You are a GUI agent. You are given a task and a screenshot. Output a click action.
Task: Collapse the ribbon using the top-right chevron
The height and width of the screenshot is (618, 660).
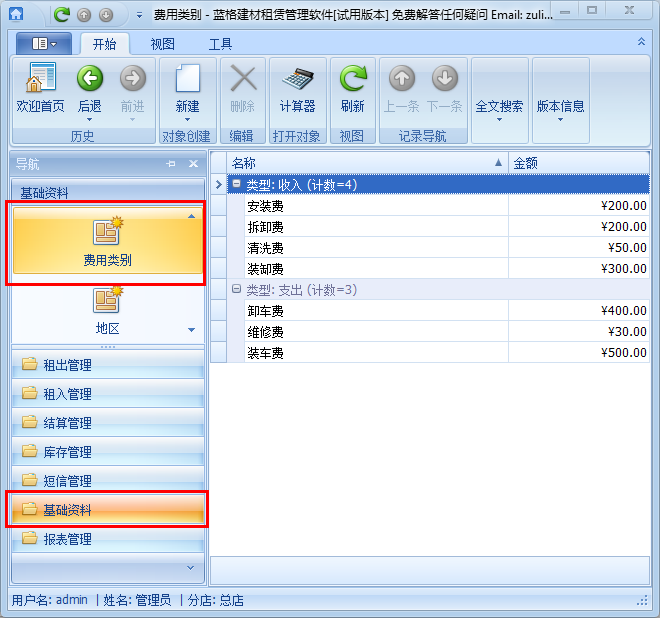coord(641,42)
